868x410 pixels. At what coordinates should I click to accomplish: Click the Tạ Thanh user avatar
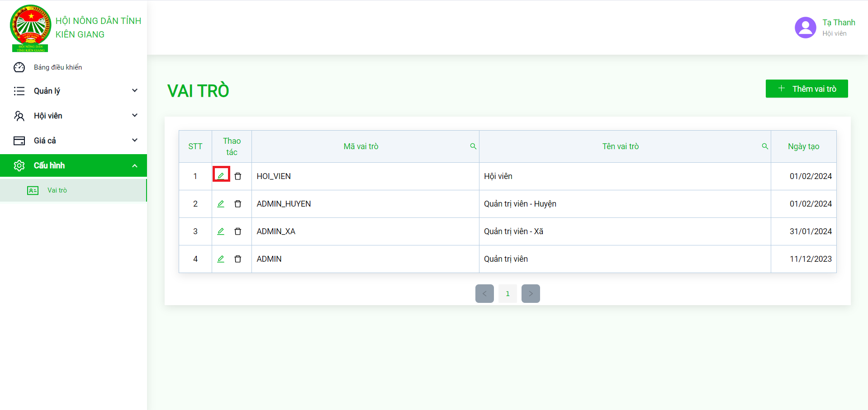tap(806, 28)
